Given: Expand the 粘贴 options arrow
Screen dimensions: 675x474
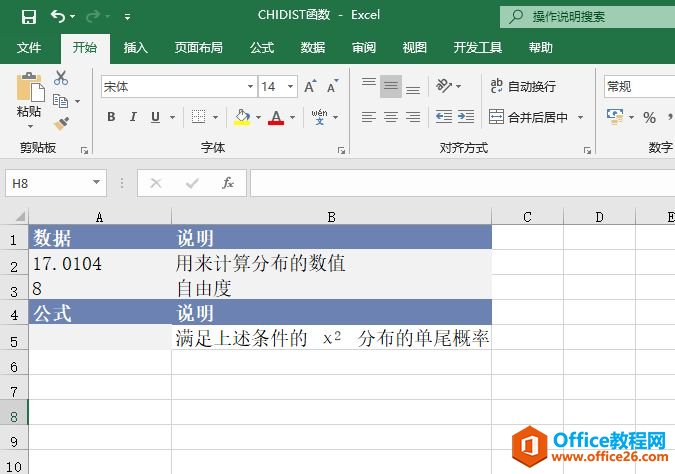Looking at the screenshot, I should [x=30, y=127].
